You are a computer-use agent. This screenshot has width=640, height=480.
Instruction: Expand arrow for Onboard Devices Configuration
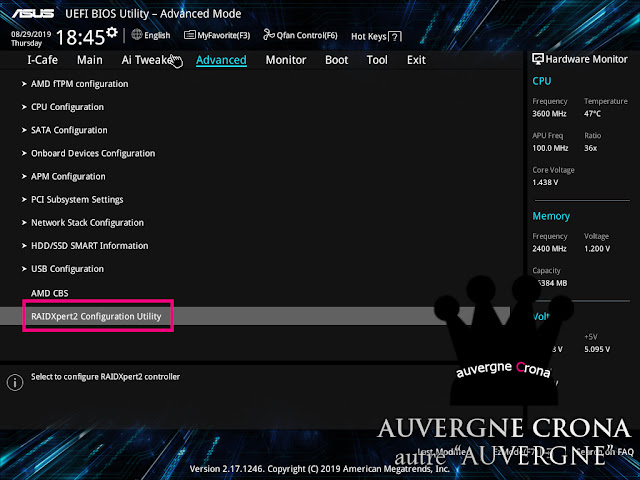(x=24, y=153)
